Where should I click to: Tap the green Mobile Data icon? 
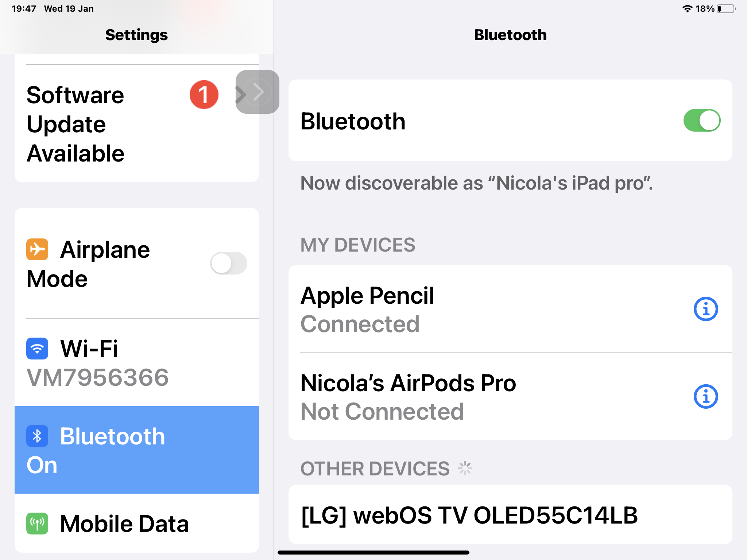point(37,524)
